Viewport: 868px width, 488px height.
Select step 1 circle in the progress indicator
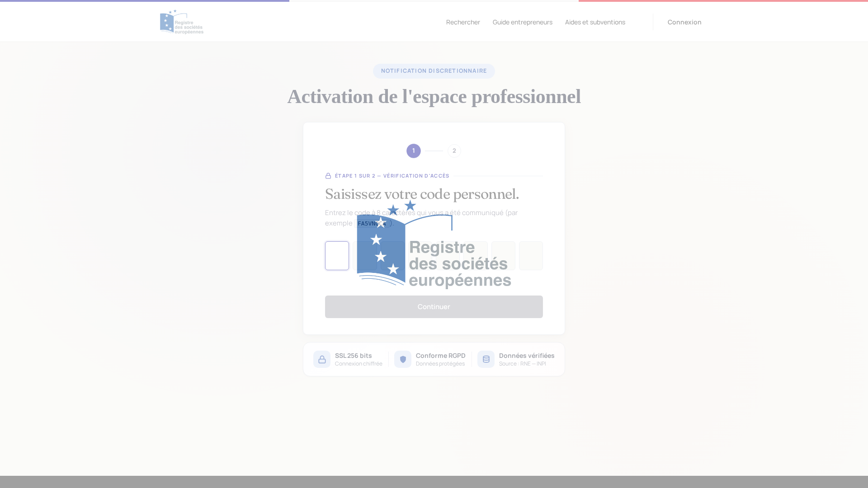click(414, 151)
